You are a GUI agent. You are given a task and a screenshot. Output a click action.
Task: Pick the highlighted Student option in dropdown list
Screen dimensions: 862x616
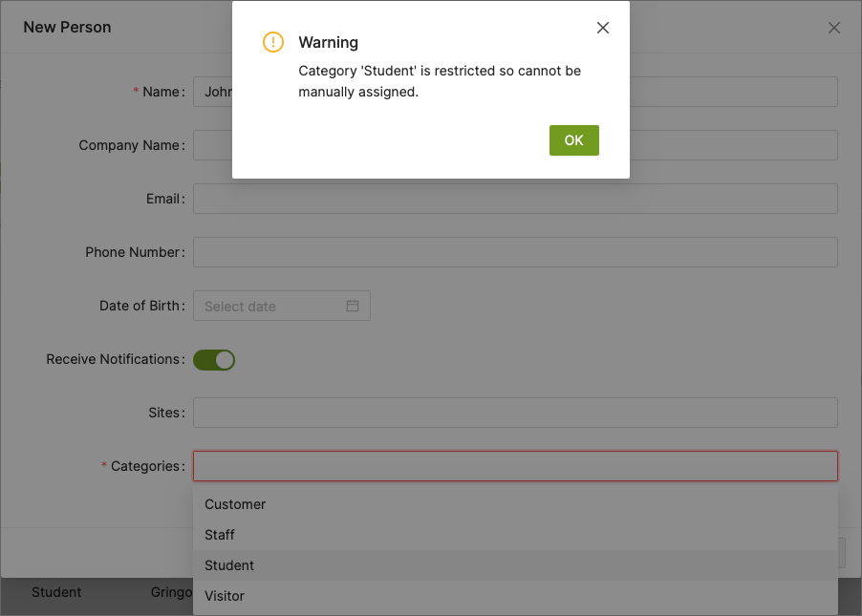tap(229, 565)
